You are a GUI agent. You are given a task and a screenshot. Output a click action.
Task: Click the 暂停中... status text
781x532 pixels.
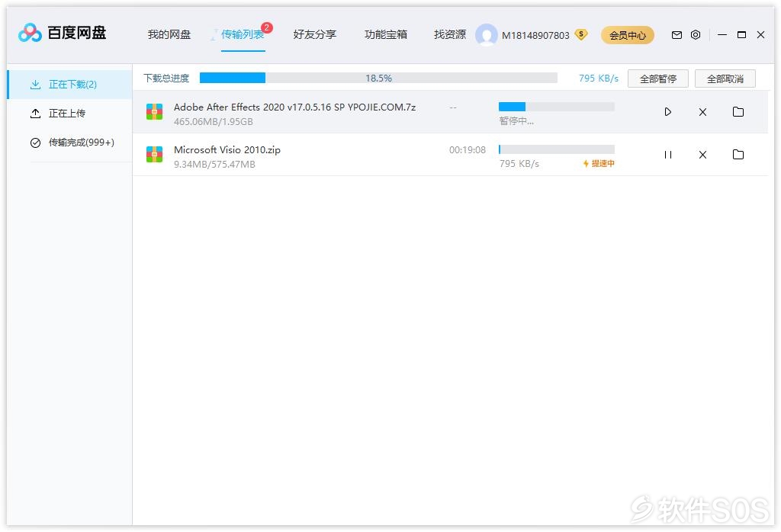(x=516, y=121)
